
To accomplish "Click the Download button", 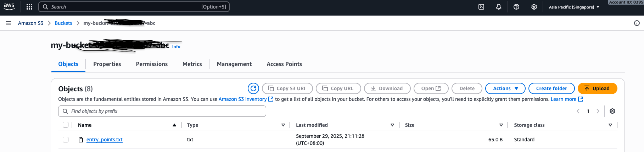I will pyautogui.click(x=387, y=88).
